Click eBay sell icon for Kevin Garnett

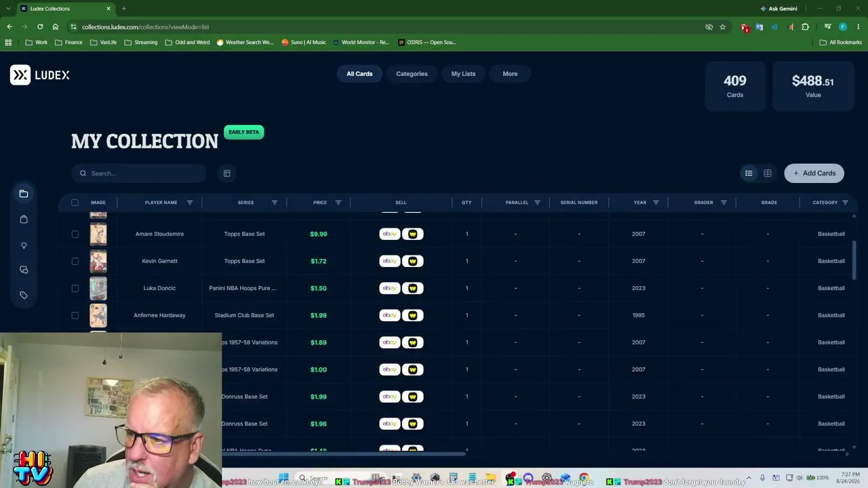[390, 261]
